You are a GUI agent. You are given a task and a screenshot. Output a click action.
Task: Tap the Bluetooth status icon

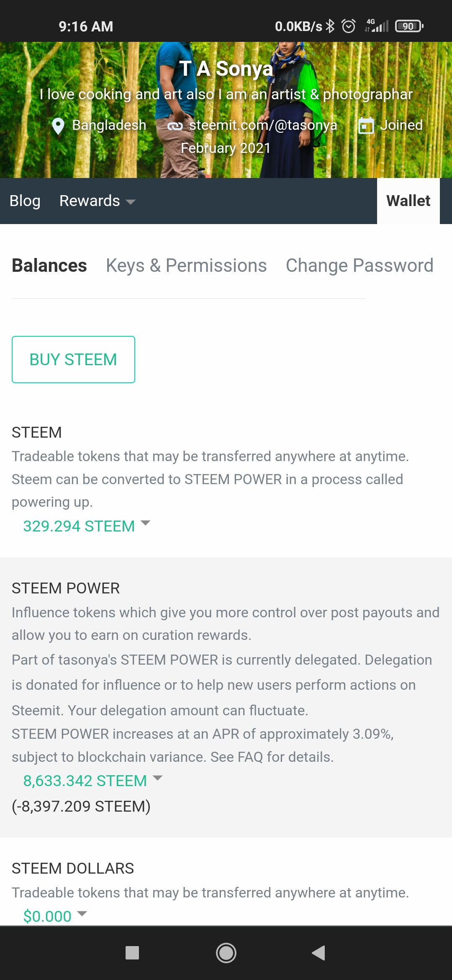coord(330,26)
